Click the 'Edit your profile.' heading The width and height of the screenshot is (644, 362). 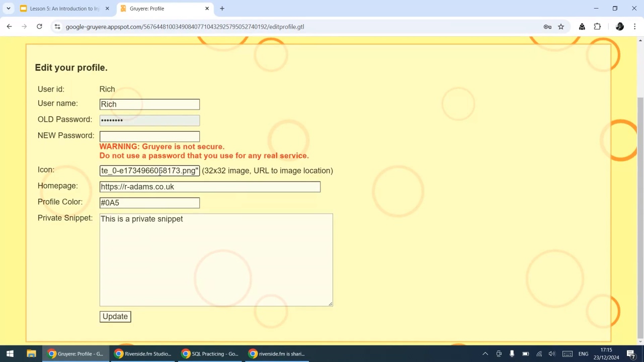[x=71, y=67]
